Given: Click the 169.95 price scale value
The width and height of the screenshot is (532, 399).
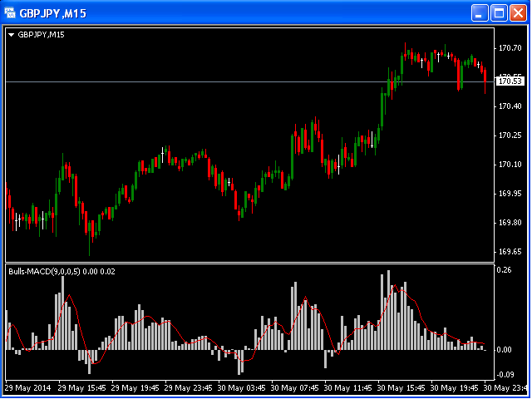Looking at the screenshot, I should 510,194.
